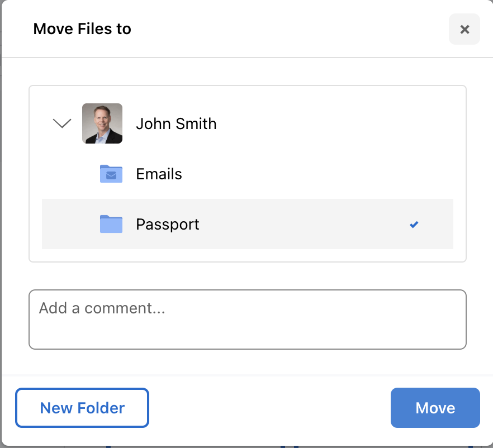Focus the Add a comment field
Viewport: 493px width, 448px height.
[x=248, y=319]
